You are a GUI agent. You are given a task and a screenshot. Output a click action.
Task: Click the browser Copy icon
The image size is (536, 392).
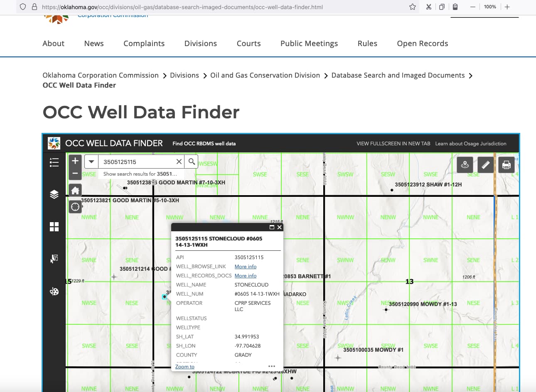tap(442, 7)
